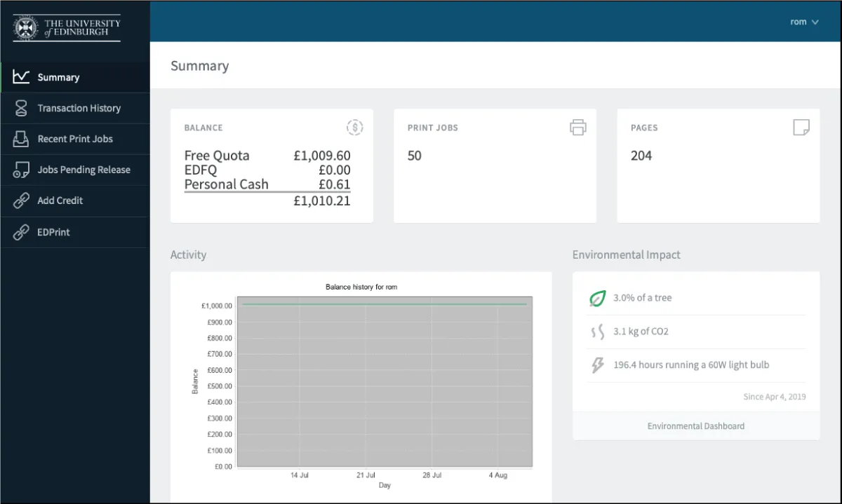The image size is (842, 504).
Task: Open the Summary section from sidebar
Action: [59, 77]
